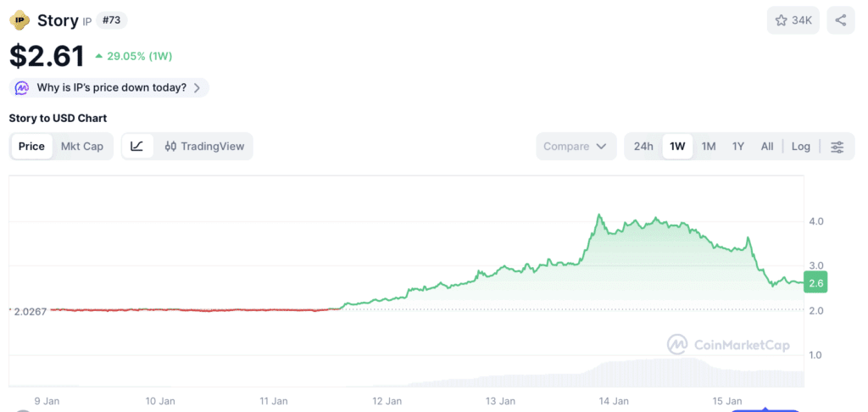Switch chart to Mkt Cap view
The width and height of the screenshot is (868, 412).
click(82, 147)
